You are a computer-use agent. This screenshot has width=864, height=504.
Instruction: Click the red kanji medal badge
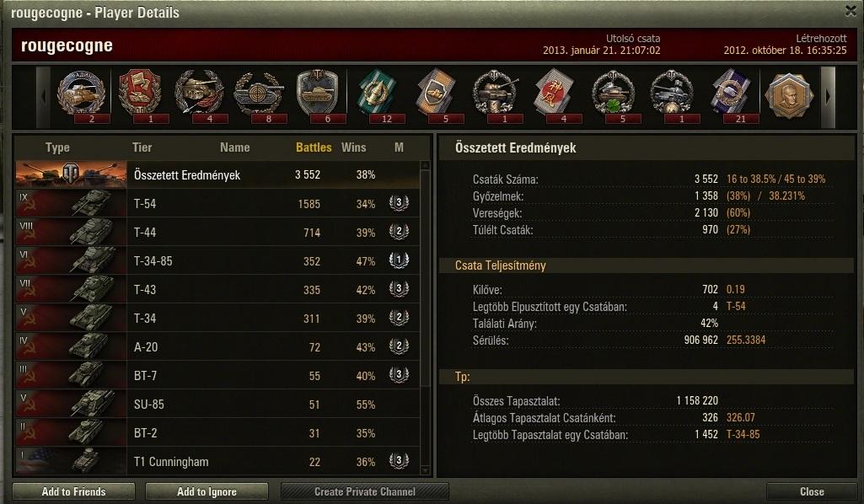coord(555,96)
